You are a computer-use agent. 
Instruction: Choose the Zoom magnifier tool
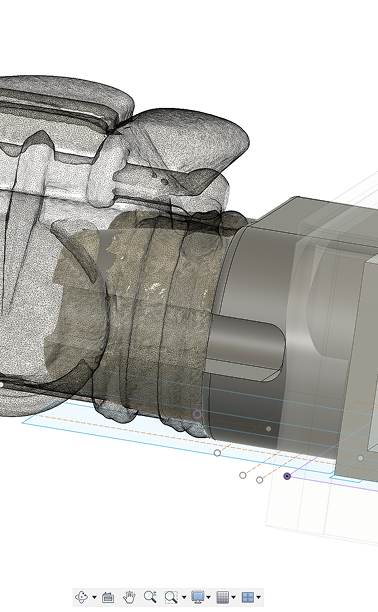[150, 597]
